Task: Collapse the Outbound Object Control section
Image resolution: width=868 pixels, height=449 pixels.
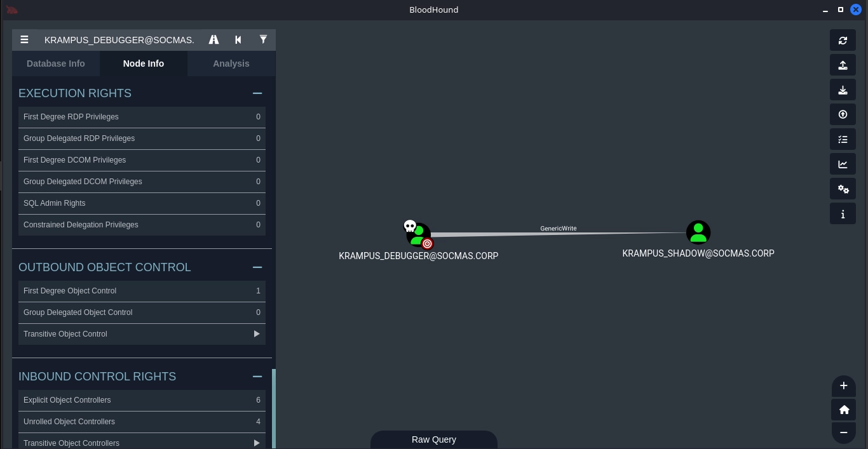Action: (x=257, y=267)
